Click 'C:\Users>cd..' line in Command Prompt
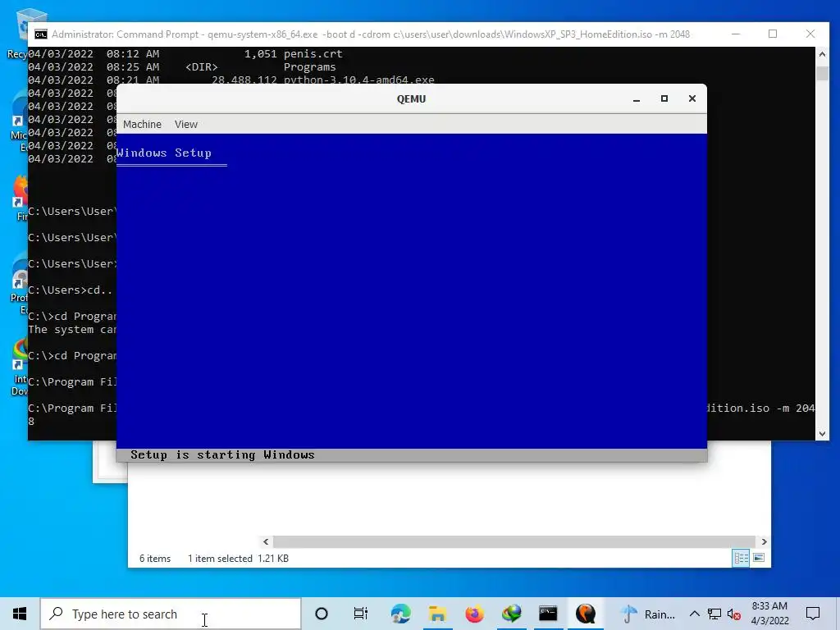840x630 pixels. [71, 290]
